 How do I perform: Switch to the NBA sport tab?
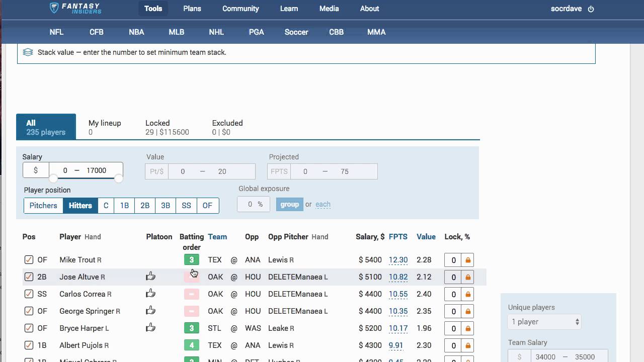point(136,32)
